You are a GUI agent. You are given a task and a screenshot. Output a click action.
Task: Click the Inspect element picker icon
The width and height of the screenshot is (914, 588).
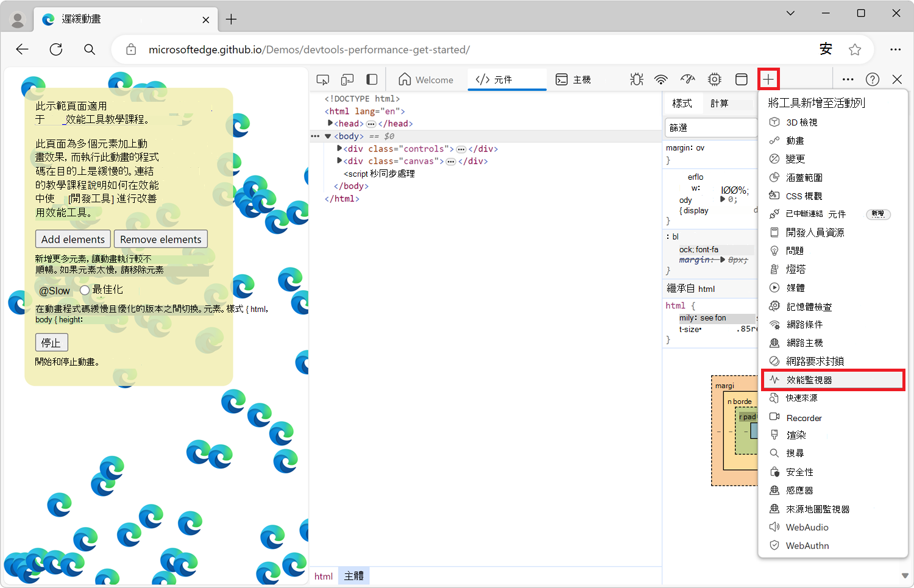pyautogui.click(x=323, y=80)
